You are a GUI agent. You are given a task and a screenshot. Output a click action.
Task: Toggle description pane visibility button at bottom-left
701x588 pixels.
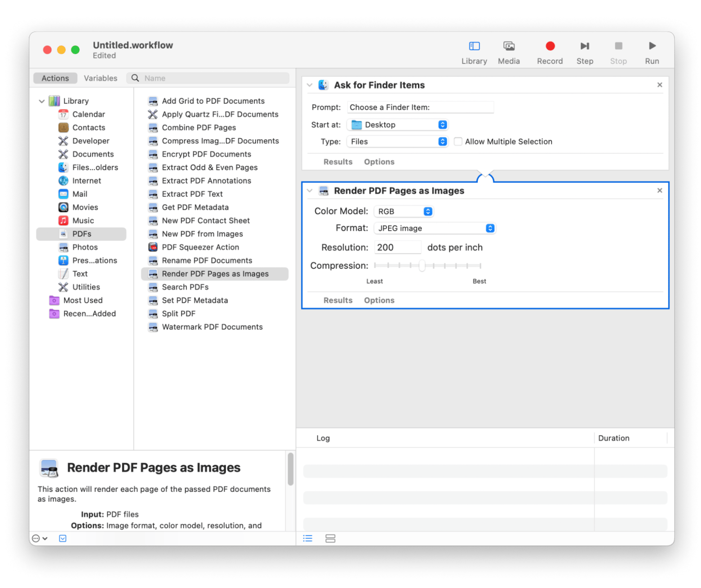pyautogui.click(x=63, y=538)
